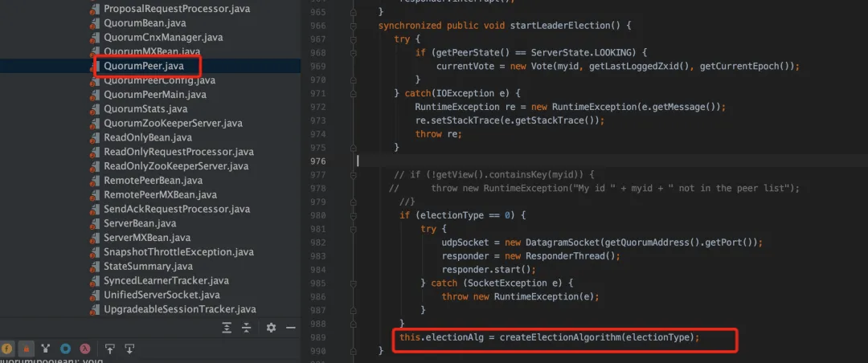
Task: Toggle the Show Fields 'f' filter
Action: click(x=7, y=349)
